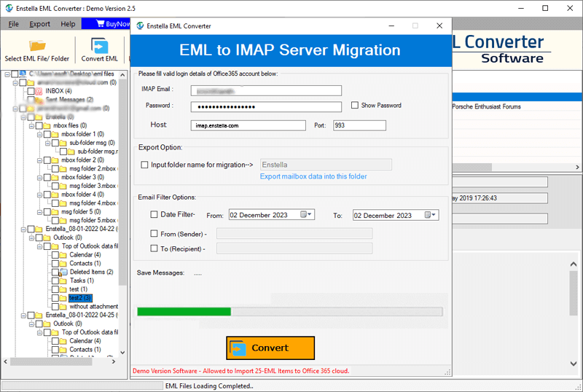Collapse the msg folder 5 node

40,212
